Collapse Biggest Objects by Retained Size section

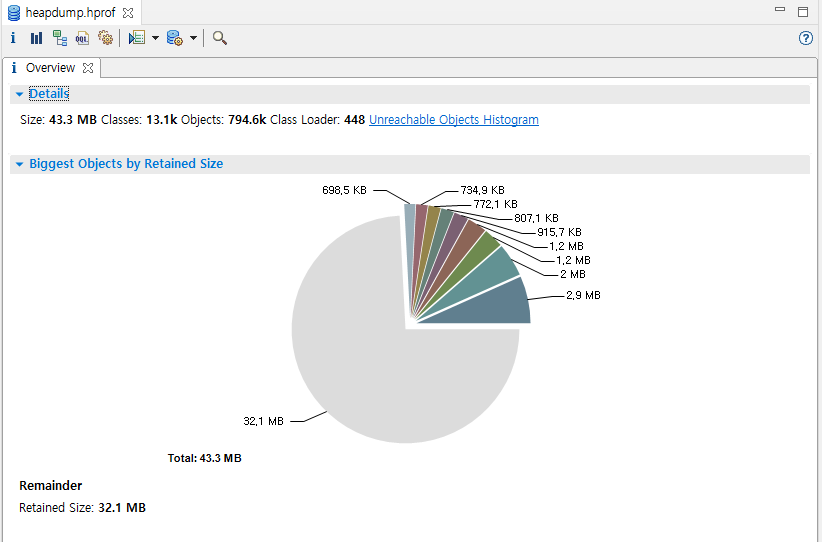tap(20, 164)
